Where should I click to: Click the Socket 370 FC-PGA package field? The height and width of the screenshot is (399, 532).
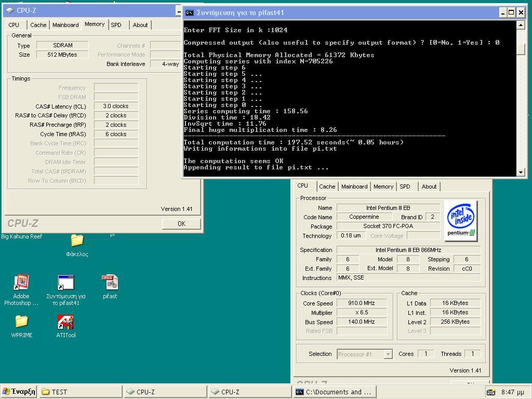point(388,226)
